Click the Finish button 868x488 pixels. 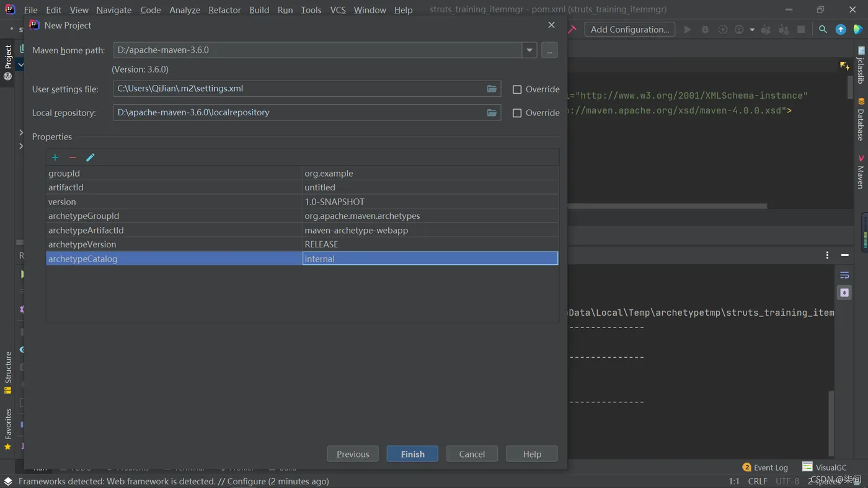click(x=412, y=454)
